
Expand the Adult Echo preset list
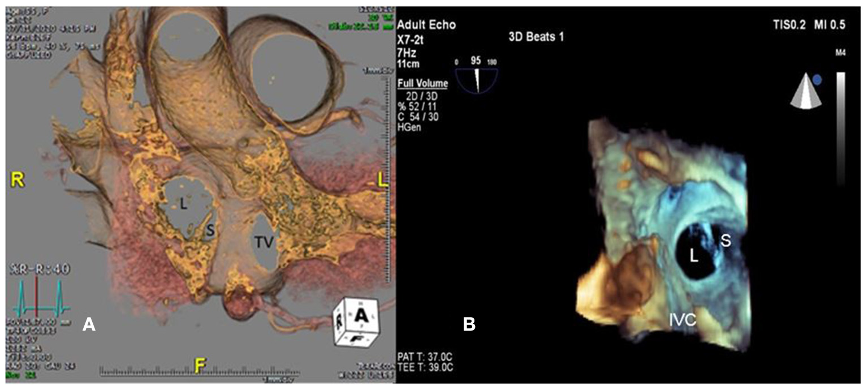(426, 24)
